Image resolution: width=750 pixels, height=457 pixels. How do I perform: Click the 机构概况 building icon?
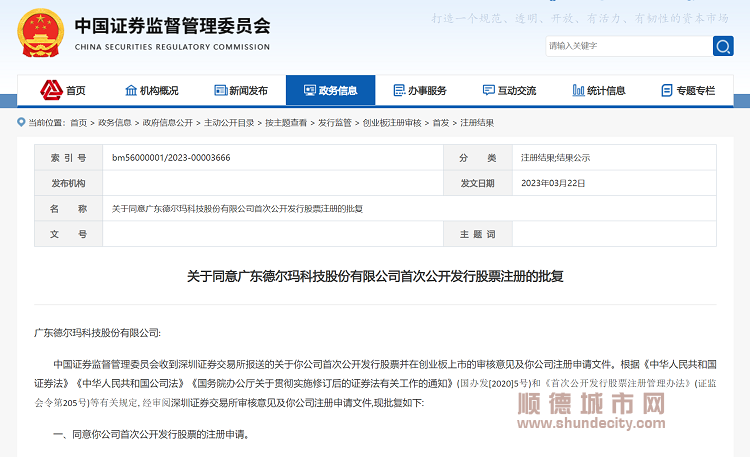pyautogui.click(x=131, y=90)
